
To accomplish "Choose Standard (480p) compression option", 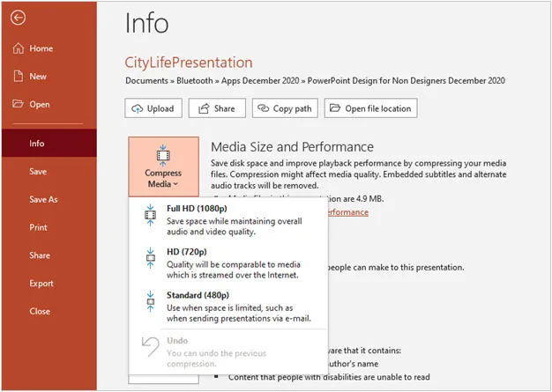I will [x=228, y=307].
